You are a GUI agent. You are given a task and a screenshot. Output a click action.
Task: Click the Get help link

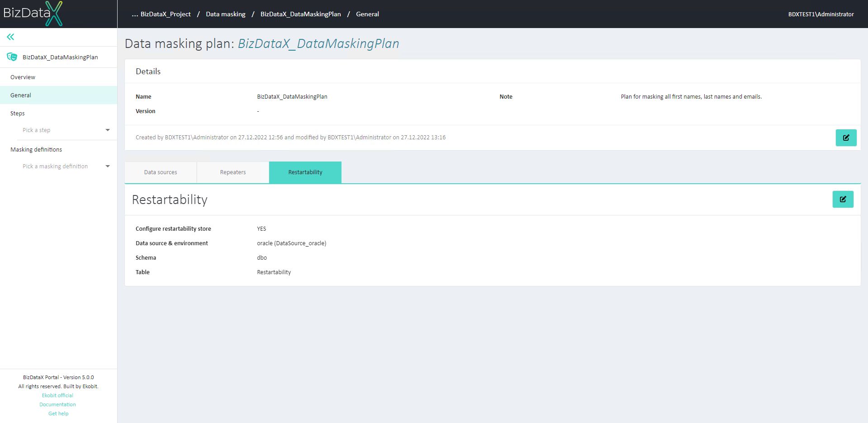coord(58,413)
